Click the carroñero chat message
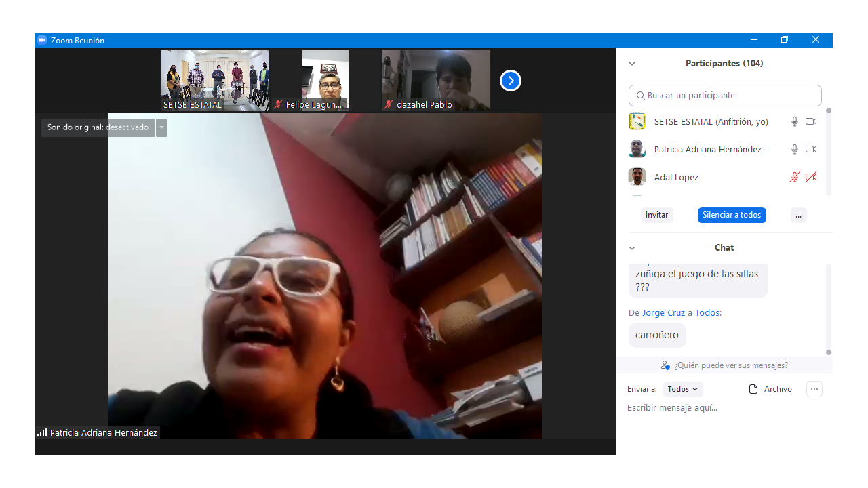The image size is (868, 488). click(657, 335)
